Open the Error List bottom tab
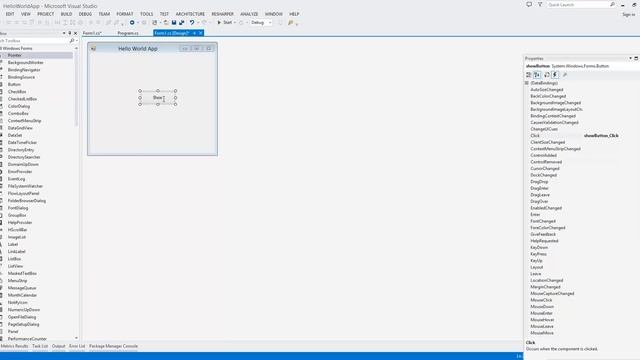The image size is (640, 360). pos(77,346)
